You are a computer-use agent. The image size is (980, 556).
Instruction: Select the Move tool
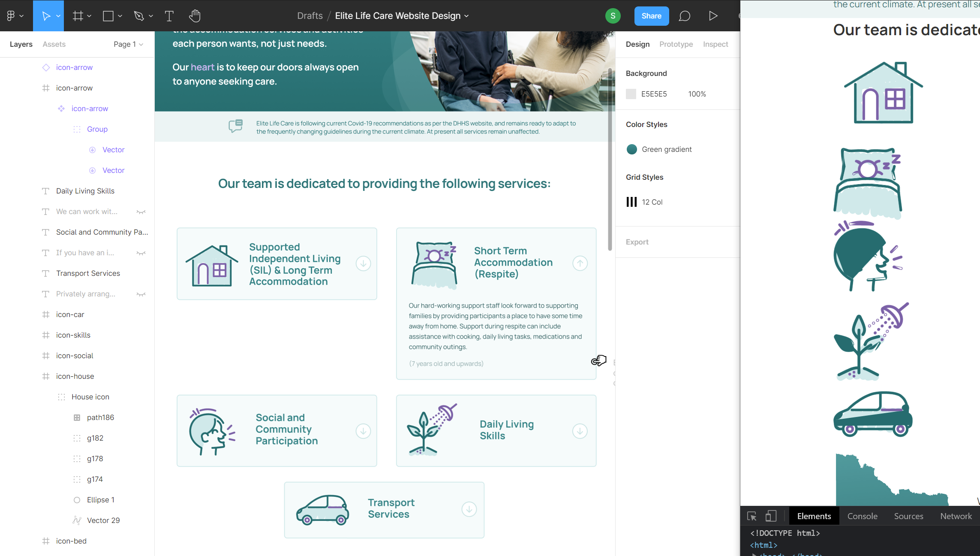point(46,16)
